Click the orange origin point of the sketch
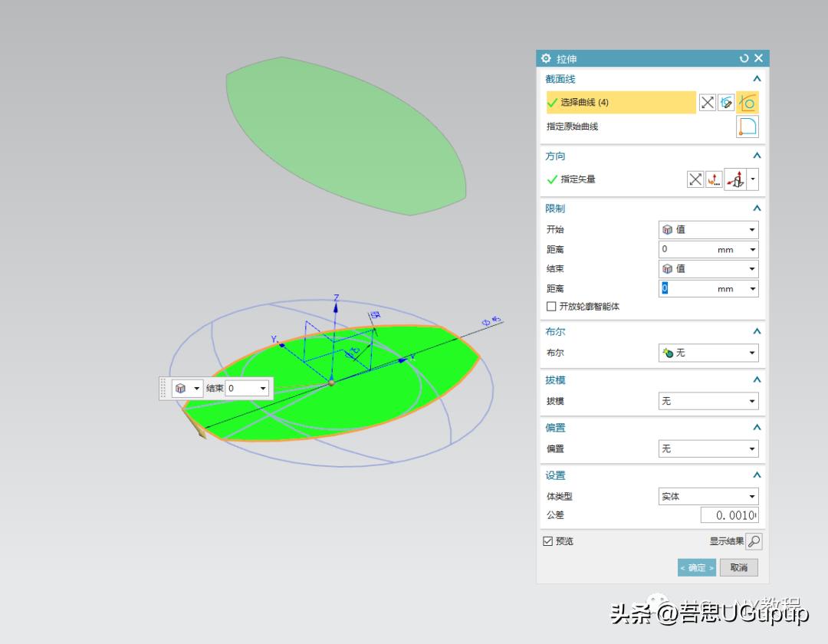Image resolution: width=828 pixels, height=644 pixels. pos(332,383)
